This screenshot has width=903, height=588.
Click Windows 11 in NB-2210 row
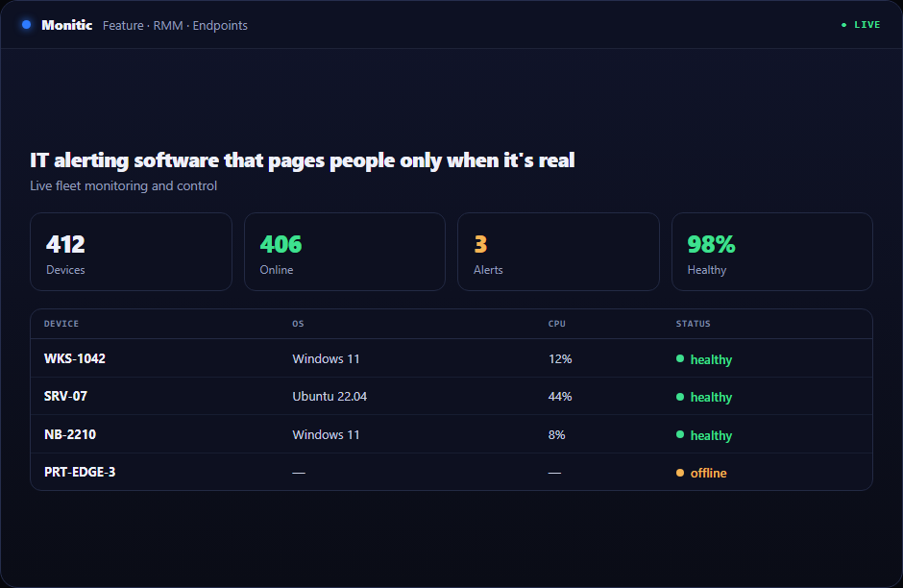point(326,435)
